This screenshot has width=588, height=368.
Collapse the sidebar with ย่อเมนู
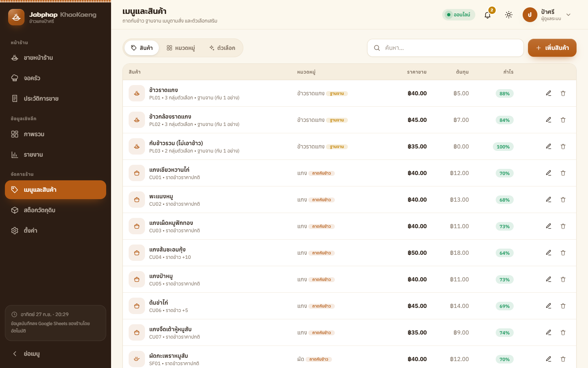click(x=56, y=354)
